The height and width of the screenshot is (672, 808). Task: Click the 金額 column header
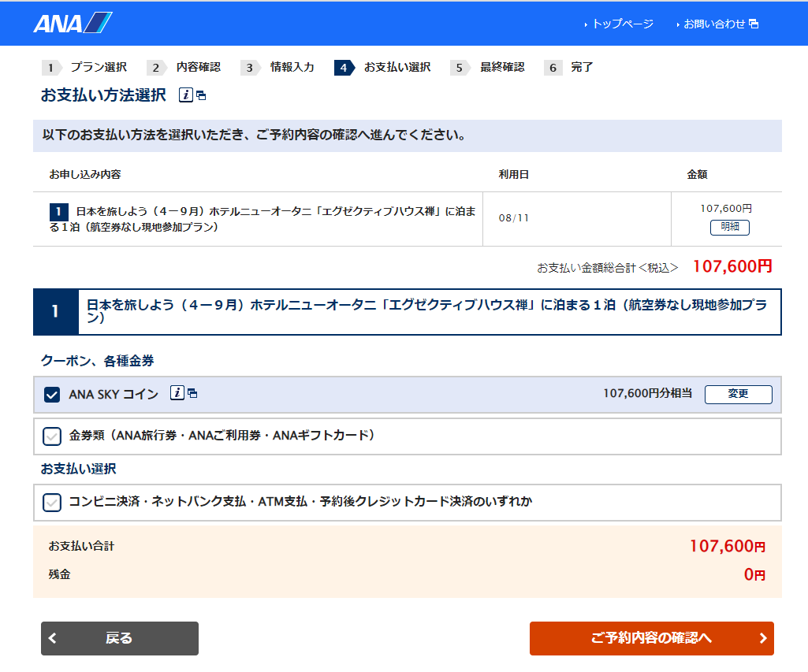click(x=697, y=175)
